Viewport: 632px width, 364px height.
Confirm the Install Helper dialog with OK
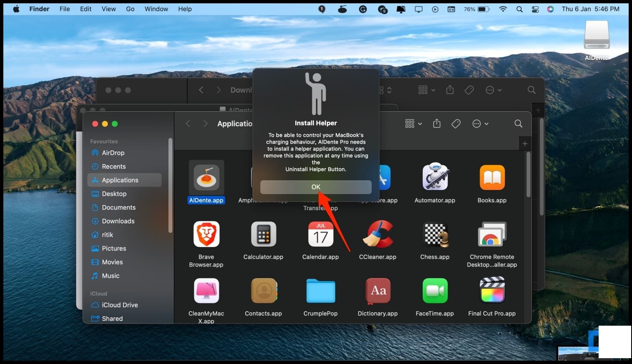[x=316, y=187]
